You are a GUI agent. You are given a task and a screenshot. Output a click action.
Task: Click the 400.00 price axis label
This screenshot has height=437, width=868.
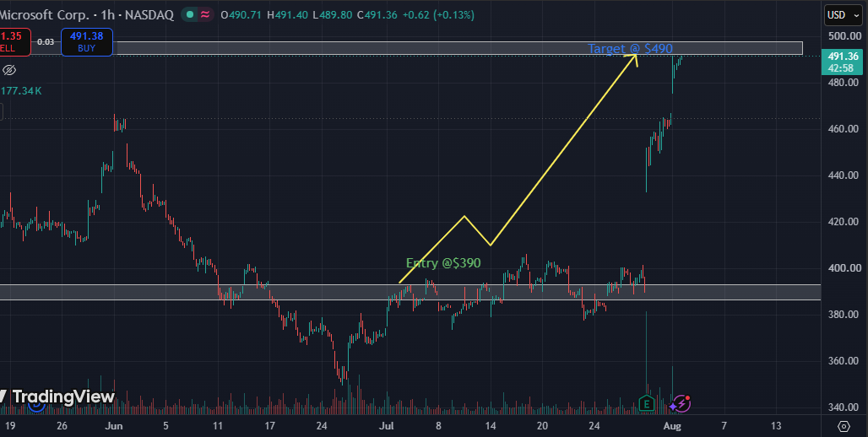tap(843, 268)
